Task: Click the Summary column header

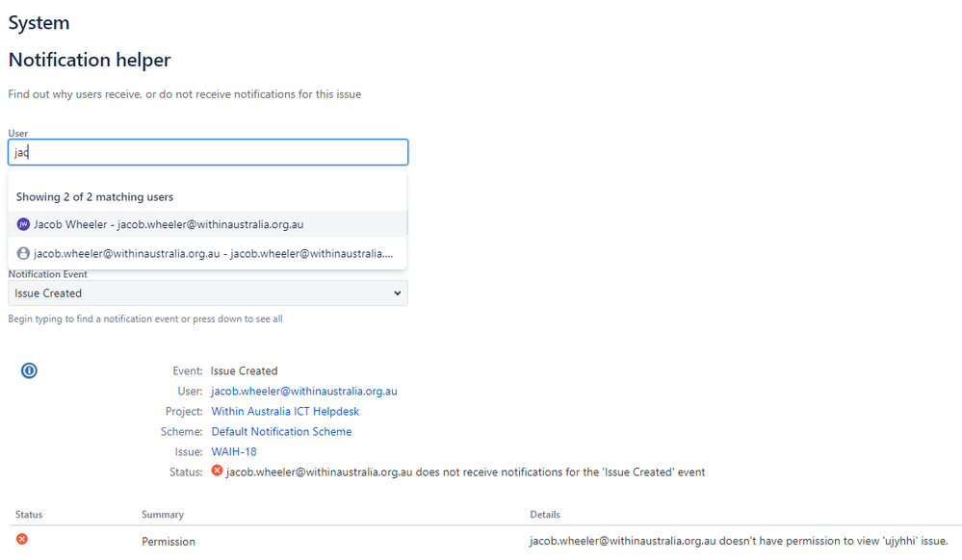Action: click(x=163, y=515)
